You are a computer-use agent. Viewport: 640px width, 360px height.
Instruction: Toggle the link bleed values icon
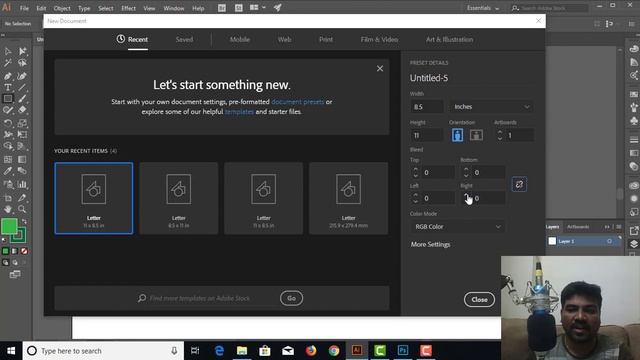[x=519, y=184]
